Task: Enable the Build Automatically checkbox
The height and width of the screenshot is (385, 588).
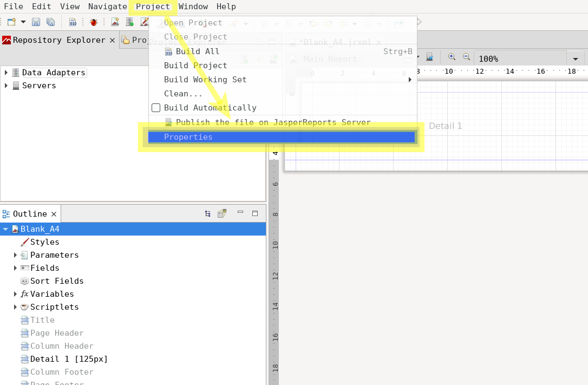Action: pyautogui.click(x=156, y=108)
